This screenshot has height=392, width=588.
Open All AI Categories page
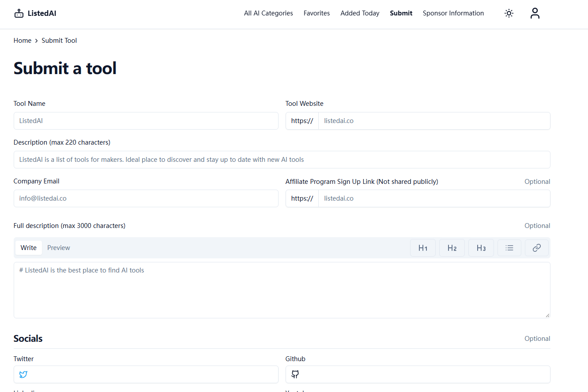click(x=268, y=13)
